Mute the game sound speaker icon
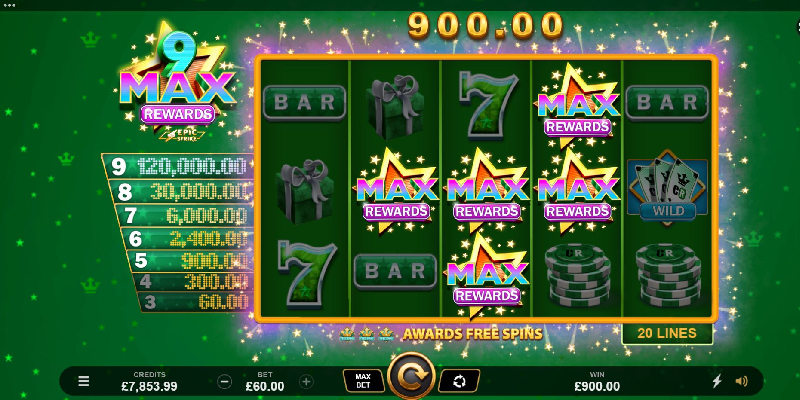Viewport: 800px width, 400px height. (x=741, y=381)
